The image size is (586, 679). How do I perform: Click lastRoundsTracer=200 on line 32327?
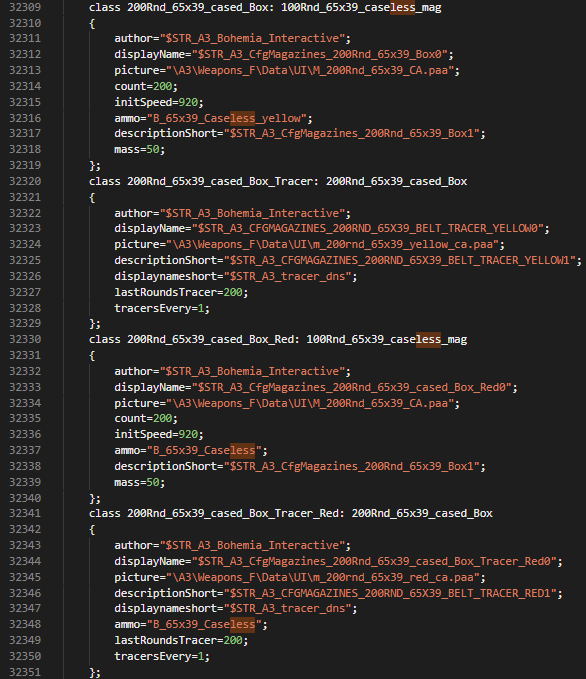coord(181,292)
